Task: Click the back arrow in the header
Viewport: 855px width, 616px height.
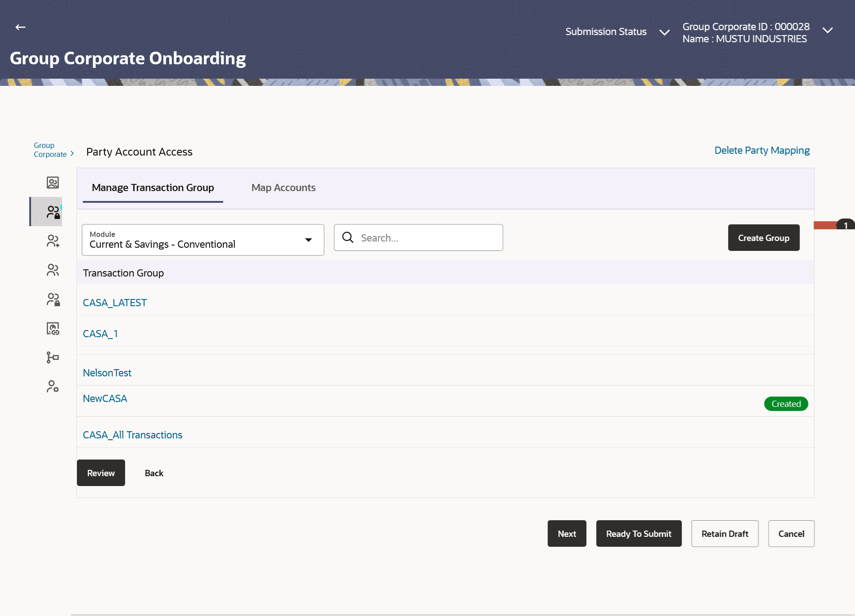Action: pos(20,27)
